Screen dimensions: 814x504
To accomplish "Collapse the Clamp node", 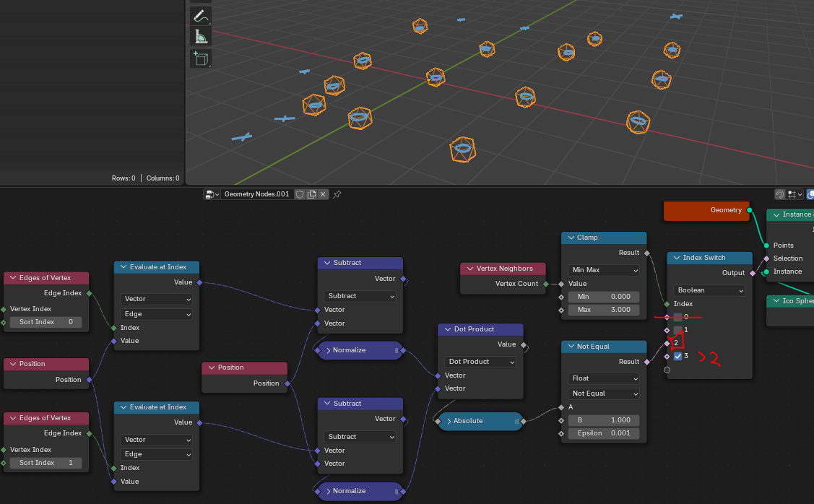I will tap(571, 238).
